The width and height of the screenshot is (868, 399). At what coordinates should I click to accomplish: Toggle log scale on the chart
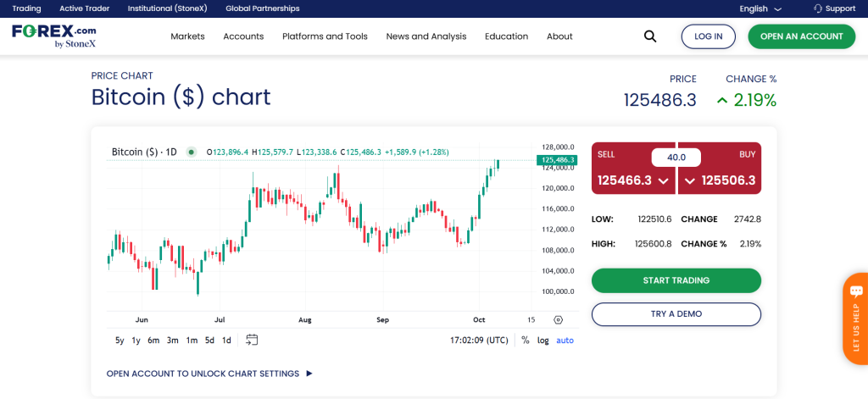click(543, 341)
